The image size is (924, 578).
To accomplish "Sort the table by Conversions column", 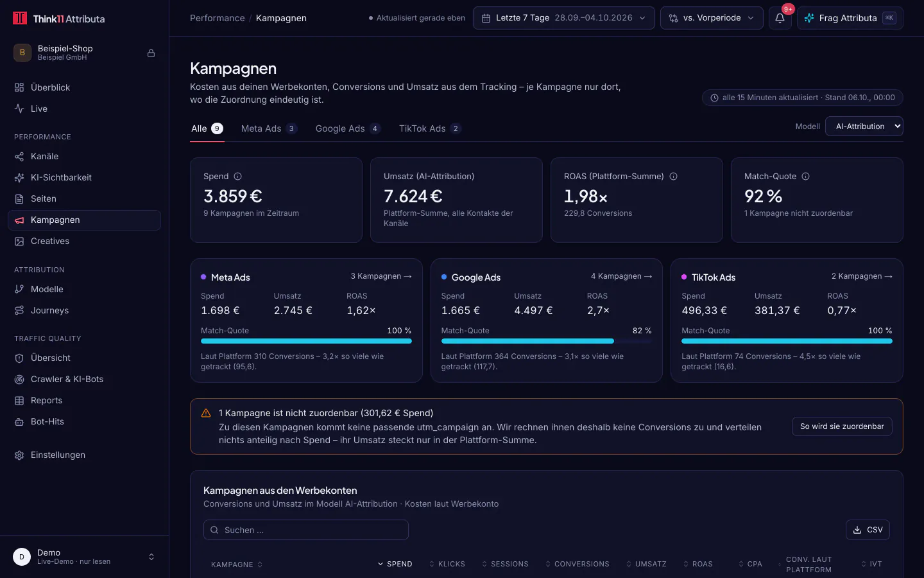I will point(577,564).
